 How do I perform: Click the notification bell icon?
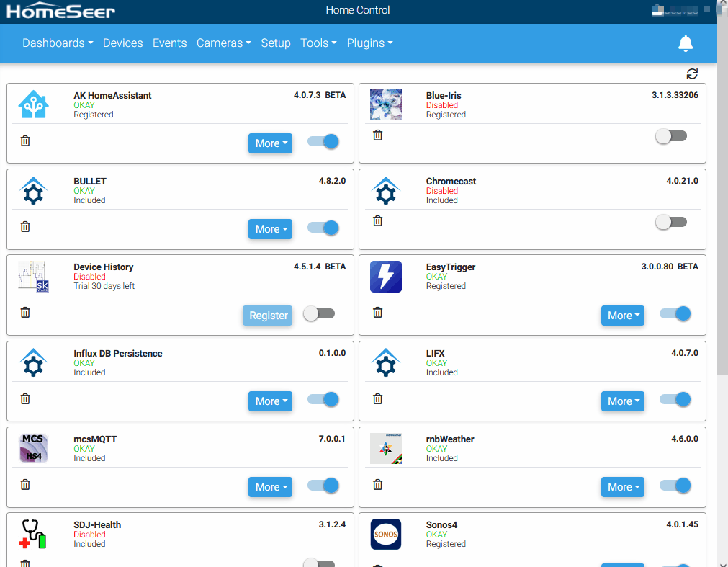click(686, 43)
